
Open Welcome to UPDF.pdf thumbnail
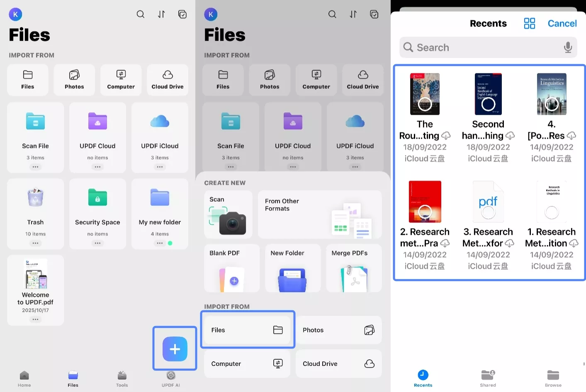tap(36, 273)
